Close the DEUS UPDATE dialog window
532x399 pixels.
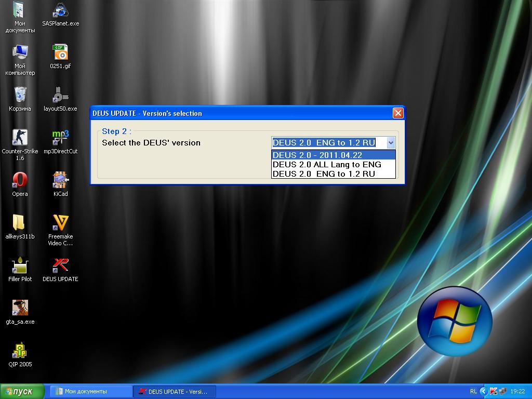(x=398, y=113)
